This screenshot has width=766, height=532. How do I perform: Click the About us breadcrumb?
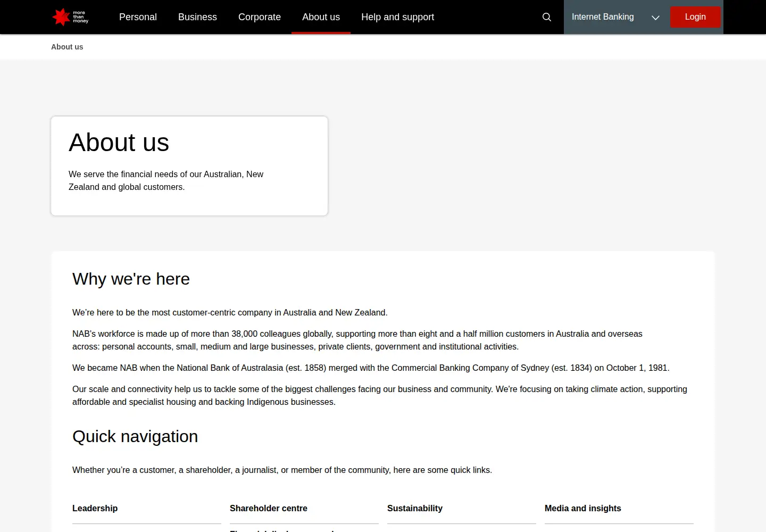point(67,47)
